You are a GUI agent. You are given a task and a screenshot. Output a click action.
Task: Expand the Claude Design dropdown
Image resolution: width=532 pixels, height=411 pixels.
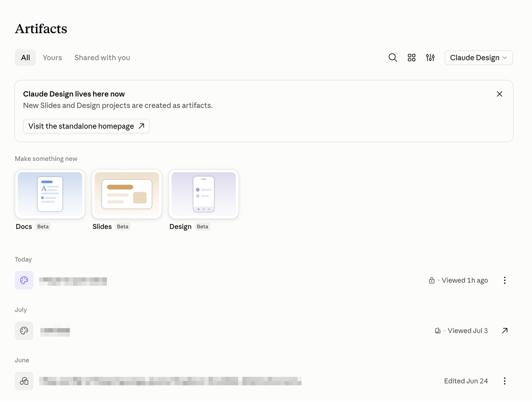tap(479, 58)
